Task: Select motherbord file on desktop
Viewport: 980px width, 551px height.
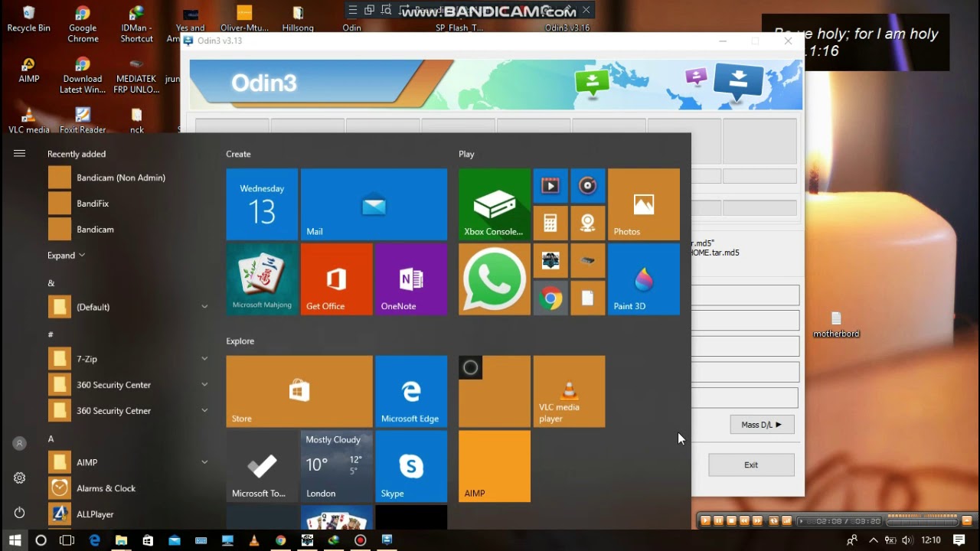Action: click(x=836, y=324)
